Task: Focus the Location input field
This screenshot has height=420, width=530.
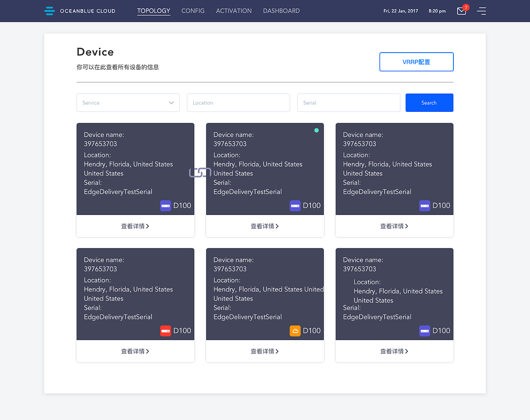Action: pos(238,103)
